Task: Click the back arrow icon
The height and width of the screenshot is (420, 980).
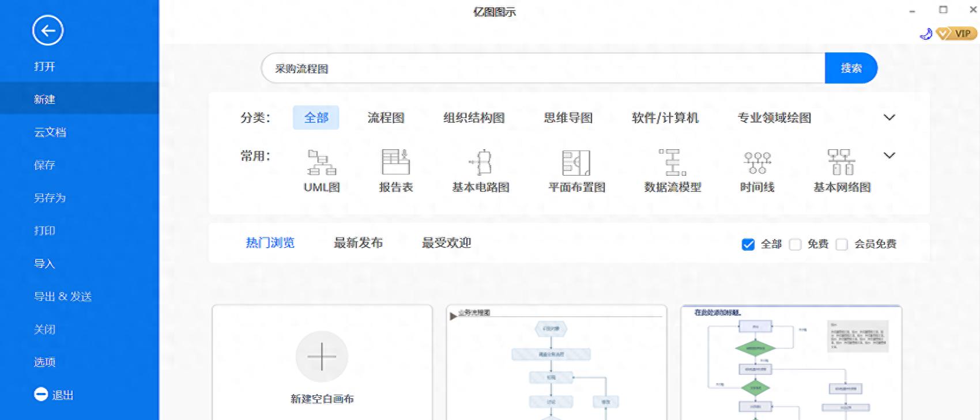Action: [x=48, y=31]
